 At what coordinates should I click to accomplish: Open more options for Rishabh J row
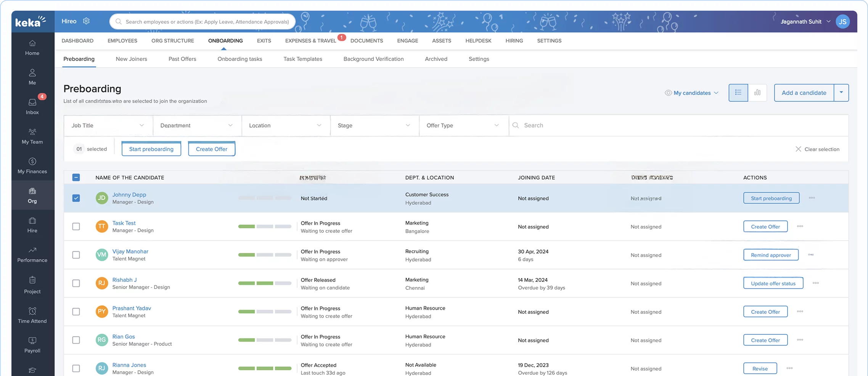tap(816, 283)
